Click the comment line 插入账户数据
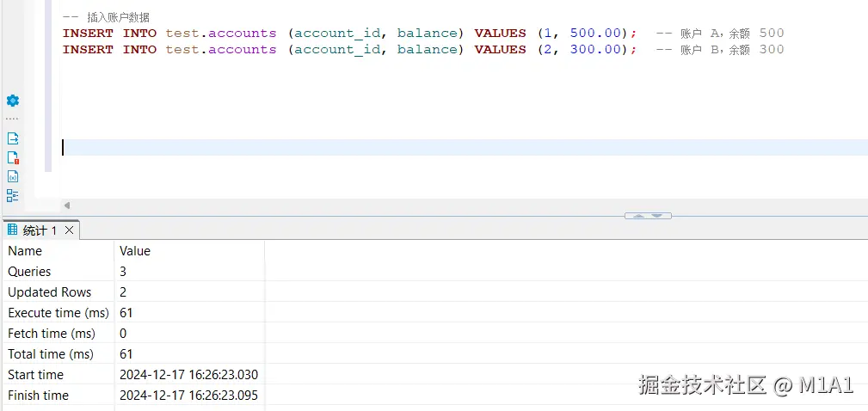Screen dimensions: 868x411 click(107, 18)
